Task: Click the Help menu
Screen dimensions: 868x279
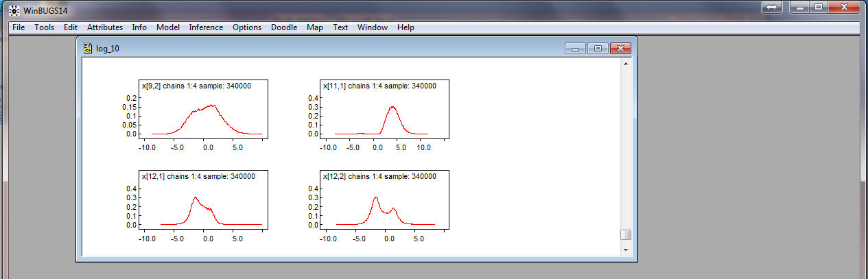Action: pyautogui.click(x=406, y=27)
